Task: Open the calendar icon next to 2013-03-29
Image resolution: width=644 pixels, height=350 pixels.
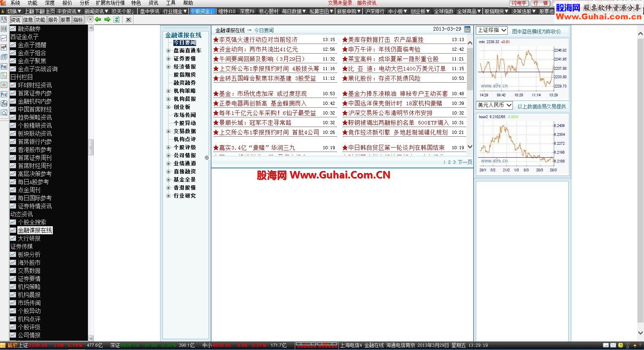Action: (x=467, y=29)
